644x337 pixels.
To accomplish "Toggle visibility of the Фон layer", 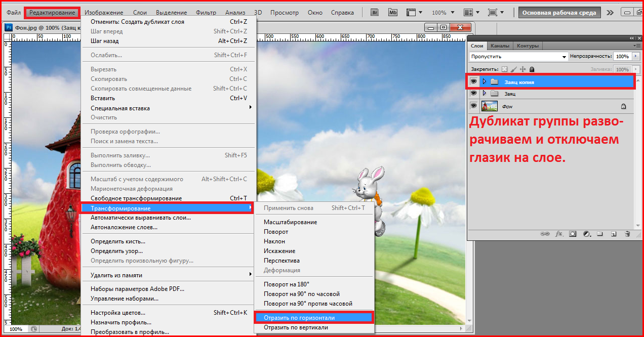I will tap(474, 106).
